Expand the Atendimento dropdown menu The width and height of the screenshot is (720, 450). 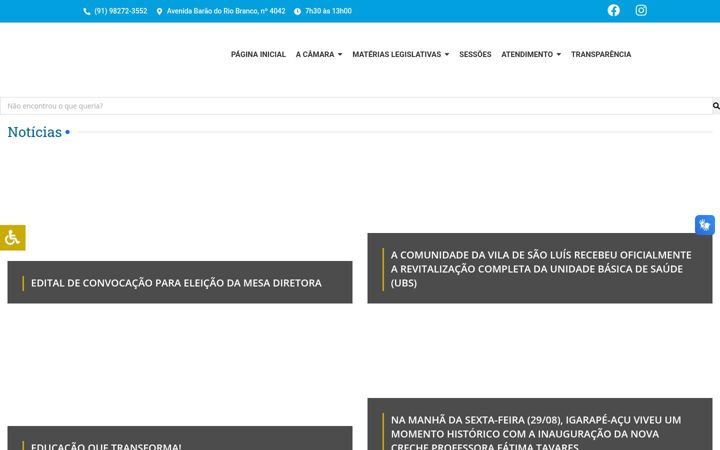point(531,54)
